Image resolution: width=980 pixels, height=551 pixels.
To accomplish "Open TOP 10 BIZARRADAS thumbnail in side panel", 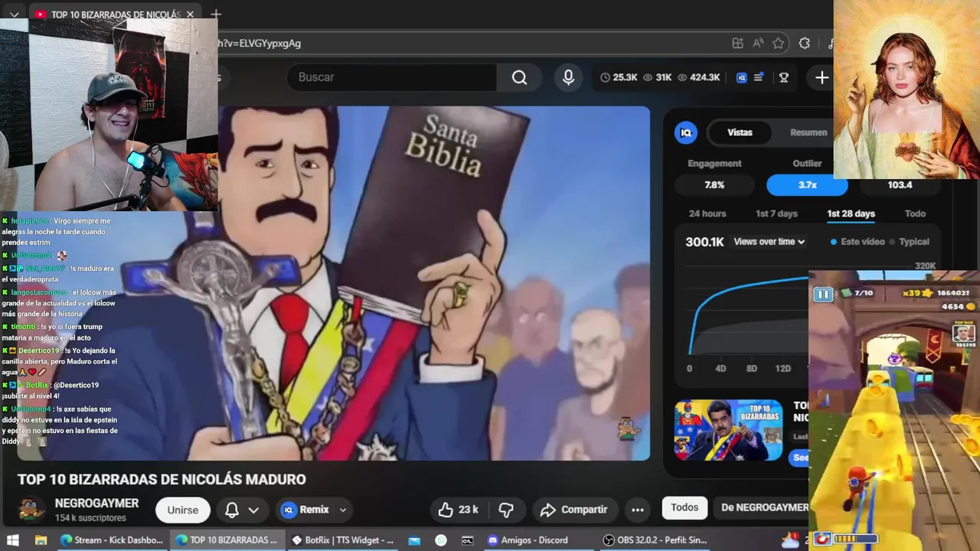I will coord(728,430).
